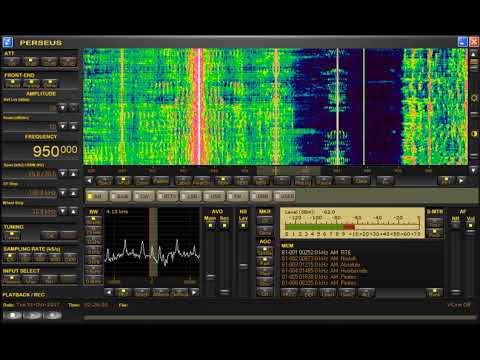Screen dimensions: 480x360
Task: Click the top S-MTR mode button
Action: point(435,223)
